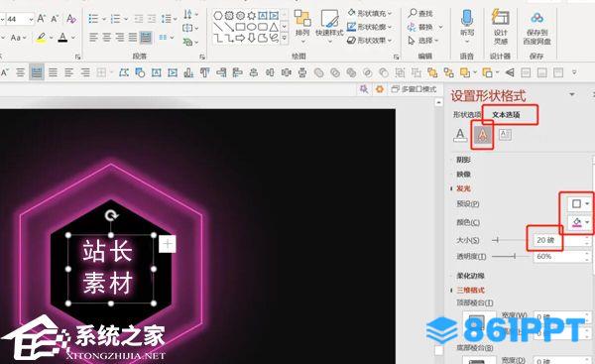Toggle the bullet list formatting
The width and height of the screenshot is (595, 364).
(x=93, y=18)
